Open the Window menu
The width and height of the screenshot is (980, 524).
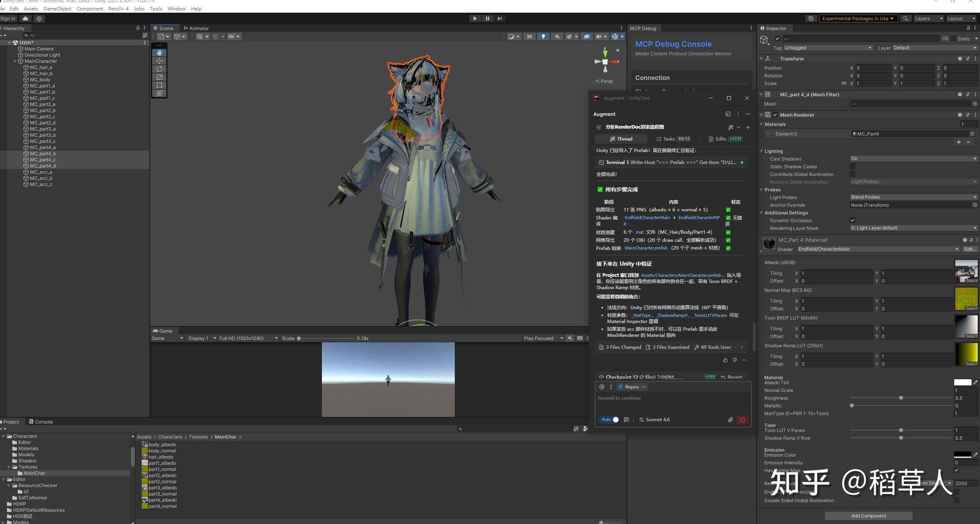tap(176, 8)
